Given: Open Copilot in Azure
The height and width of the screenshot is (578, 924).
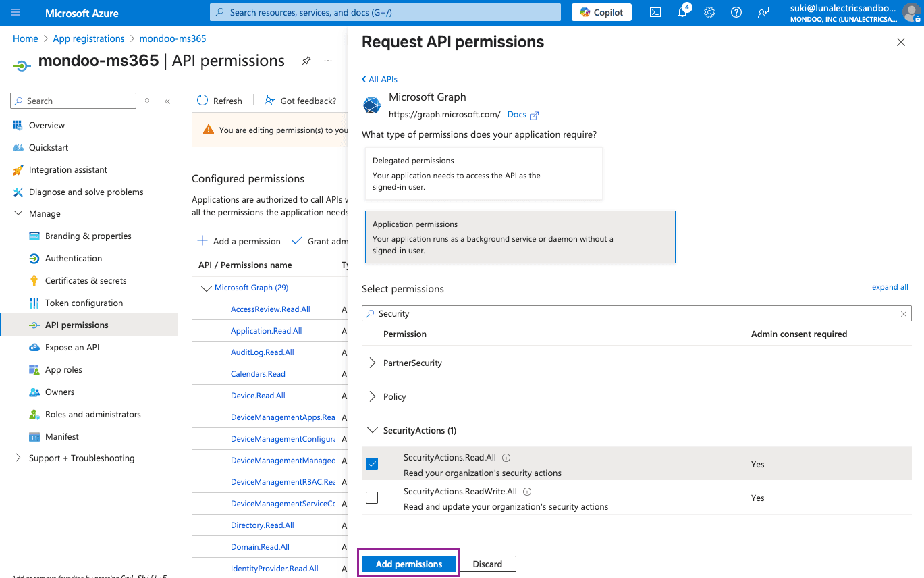Looking at the screenshot, I should pos(600,11).
